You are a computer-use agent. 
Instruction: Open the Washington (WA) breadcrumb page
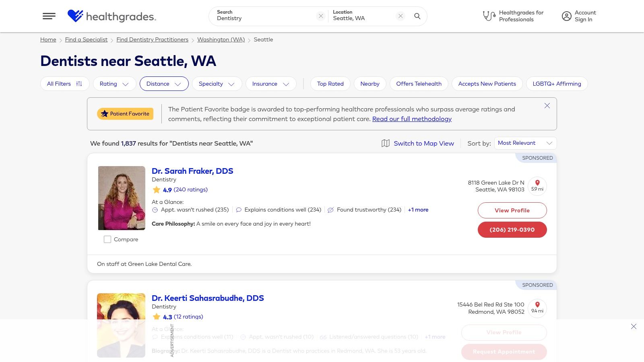pos(221,39)
